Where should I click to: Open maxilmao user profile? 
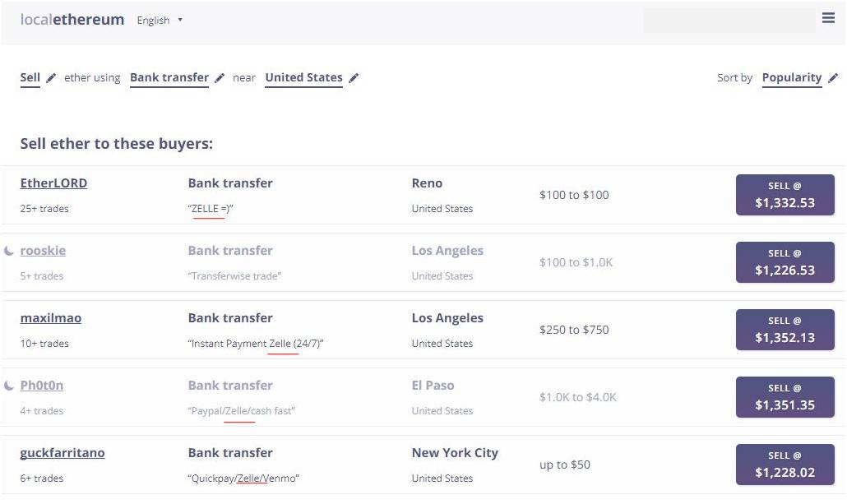point(50,318)
